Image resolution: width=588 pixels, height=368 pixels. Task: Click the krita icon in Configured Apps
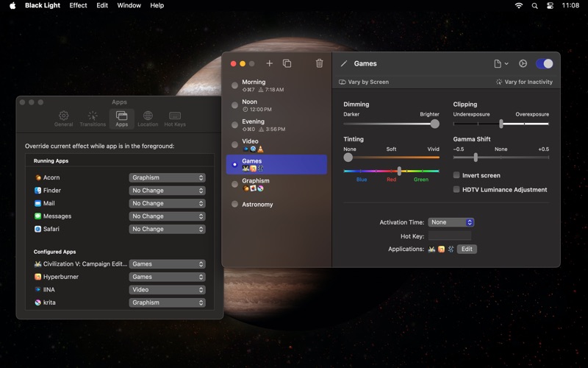(38, 302)
